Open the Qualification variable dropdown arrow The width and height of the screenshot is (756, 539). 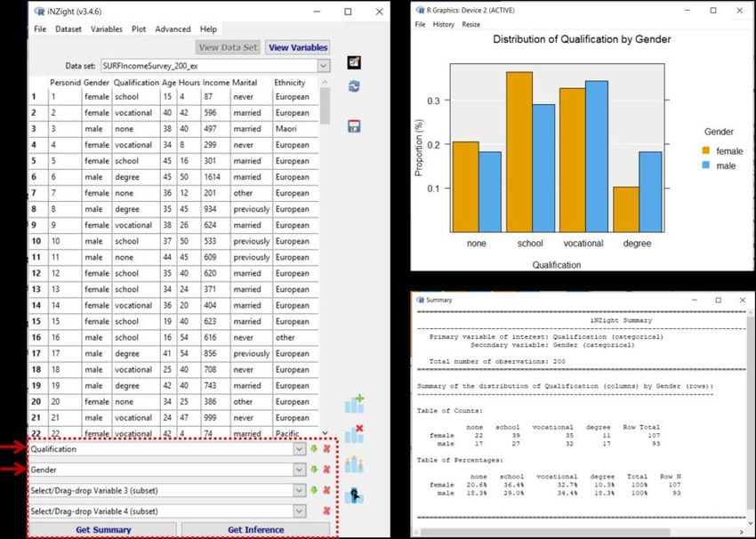(x=300, y=449)
